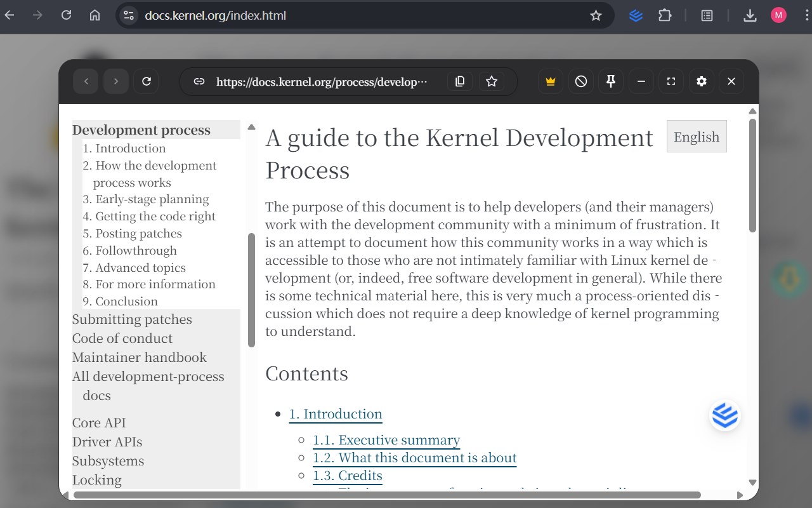Go back in Chrome browser history

pyautogui.click(x=9, y=15)
